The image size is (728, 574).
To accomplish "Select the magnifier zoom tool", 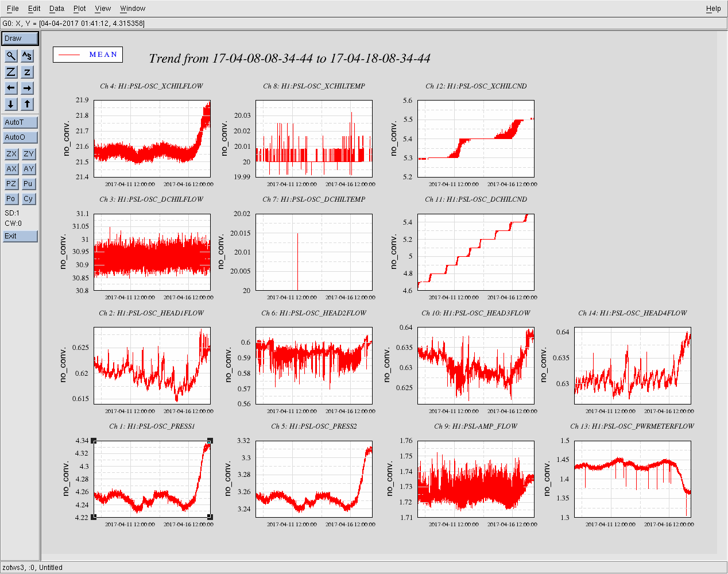I will point(11,56).
